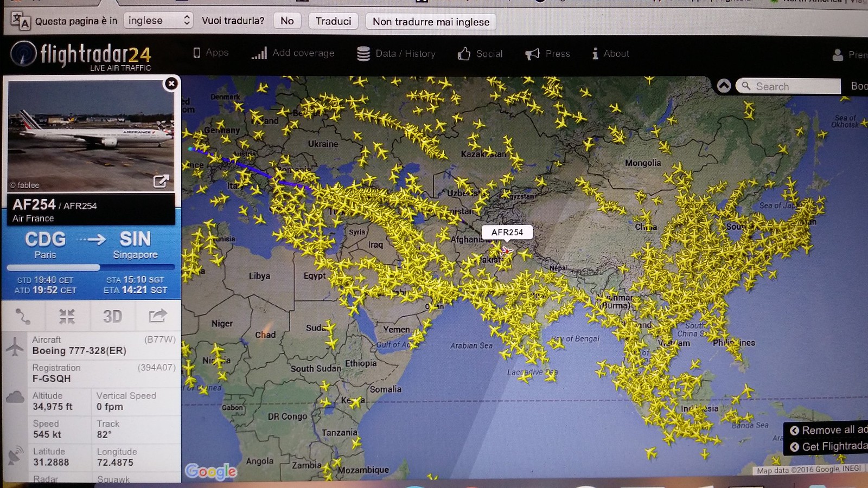Click the Google logo on the map
This screenshot has width=868, height=488.
pyautogui.click(x=210, y=472)
